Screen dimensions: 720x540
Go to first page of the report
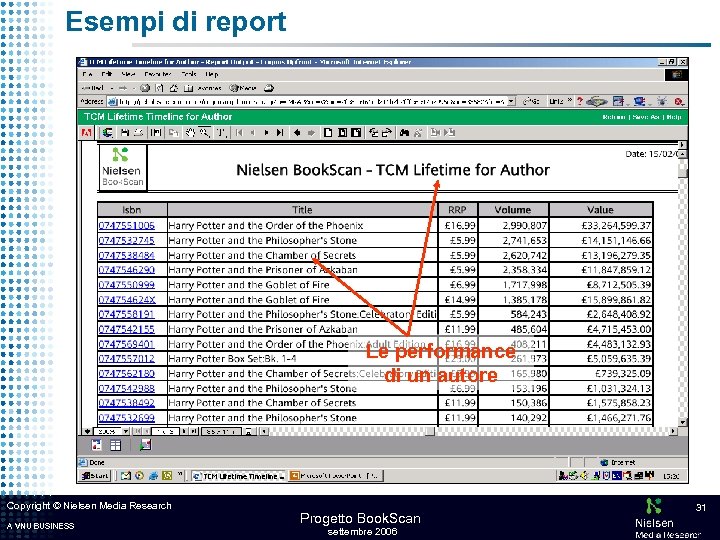click(x=239, y=133)
